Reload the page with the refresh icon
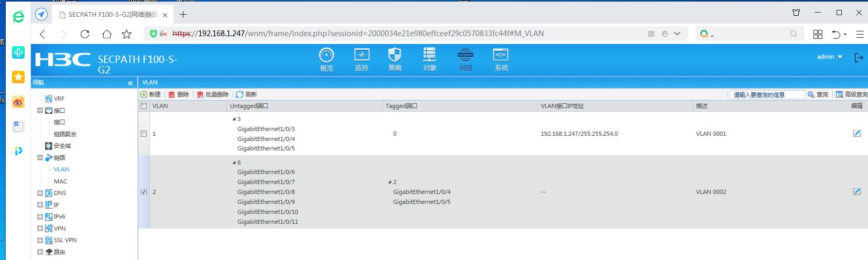This screenshot has width=868, height=260. [x=84, y=34]
